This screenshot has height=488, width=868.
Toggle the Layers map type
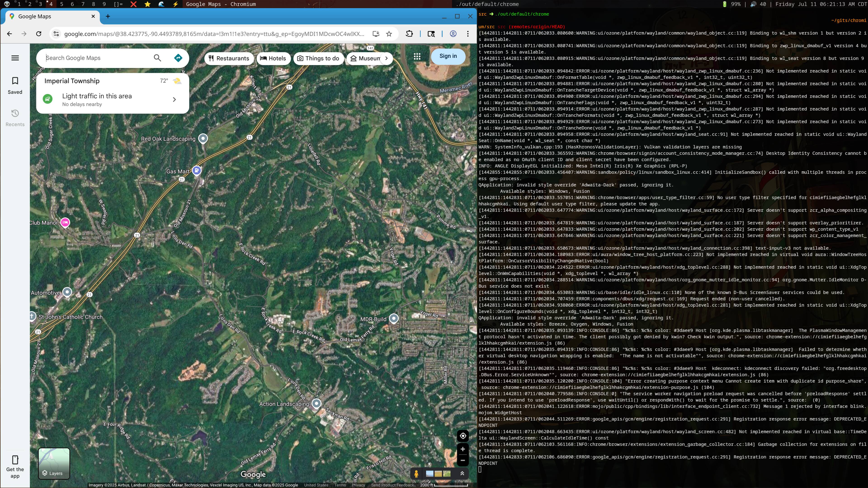click(54, 463)
